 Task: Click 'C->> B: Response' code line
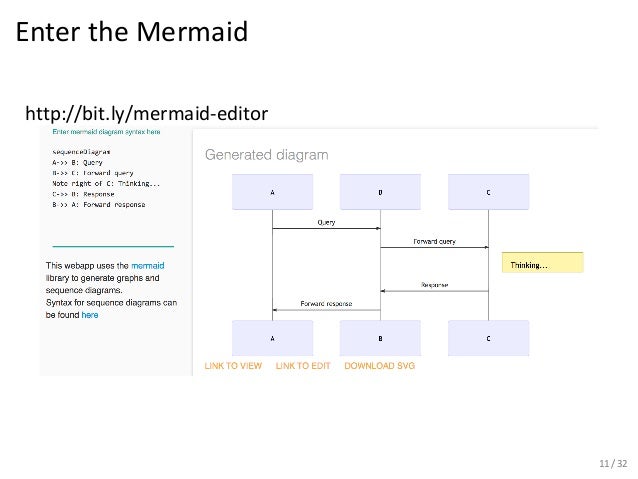coord(83,194)
